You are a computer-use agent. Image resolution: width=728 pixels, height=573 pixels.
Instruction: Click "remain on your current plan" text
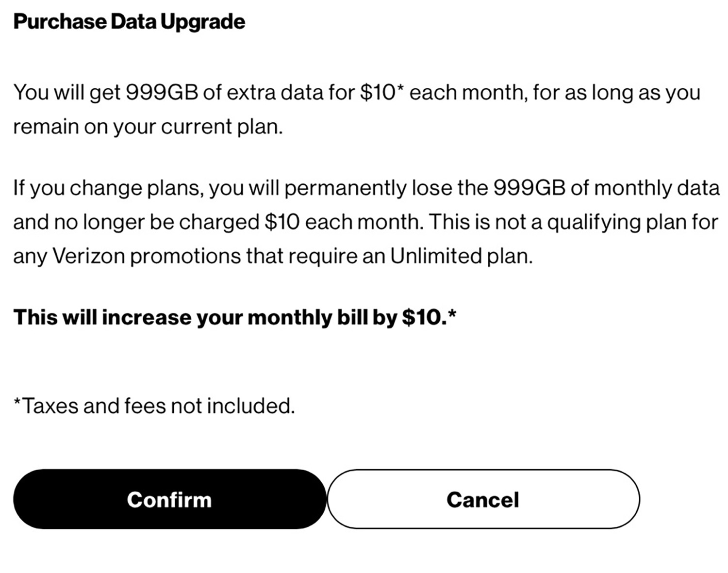147,127
